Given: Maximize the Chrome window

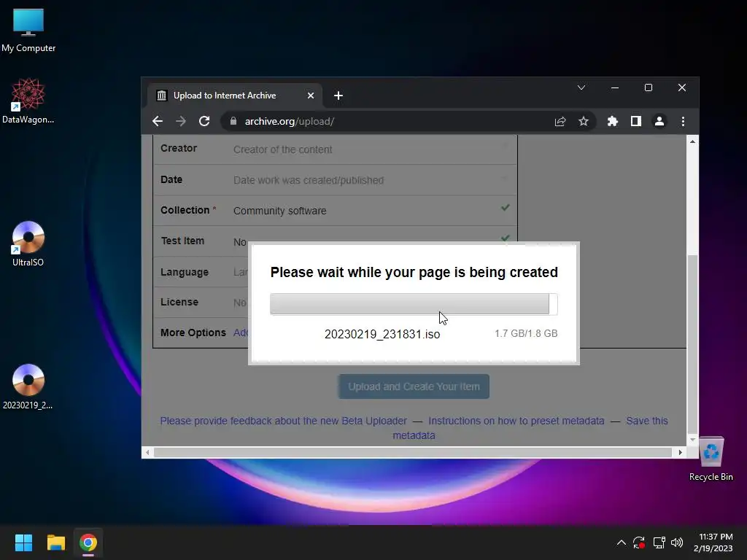Looking at the screenshot, I should [649, 87].
